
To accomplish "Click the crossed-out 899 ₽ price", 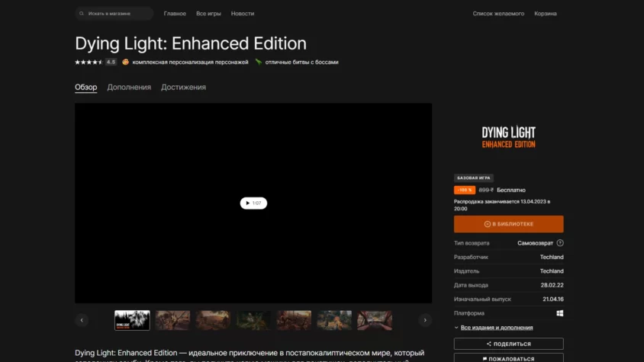I will tap(486, 190).
